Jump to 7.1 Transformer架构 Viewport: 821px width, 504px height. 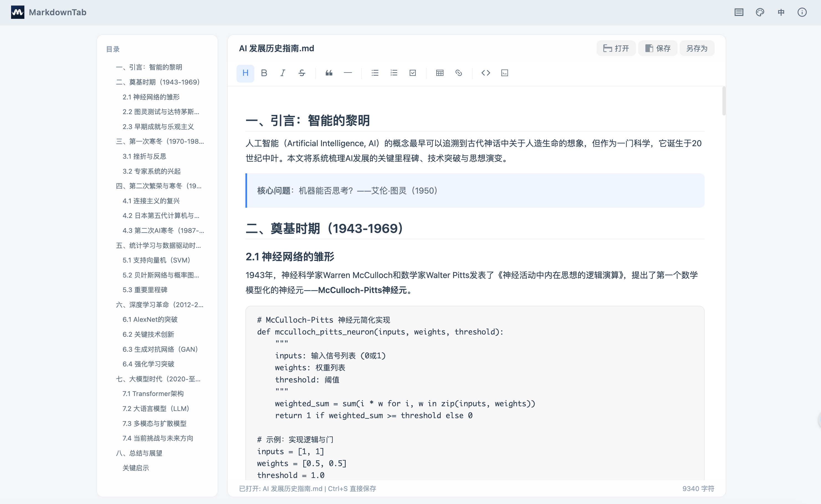[x=153, y=394]
